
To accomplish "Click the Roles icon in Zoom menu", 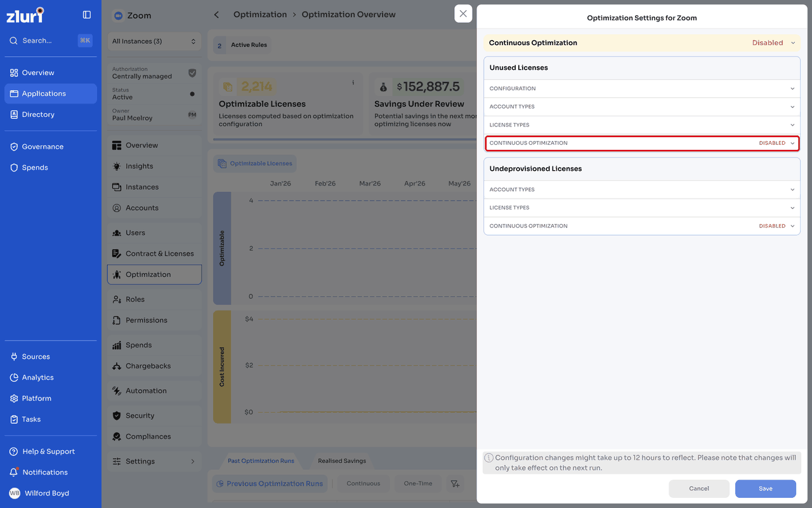I will coord(117,300).
